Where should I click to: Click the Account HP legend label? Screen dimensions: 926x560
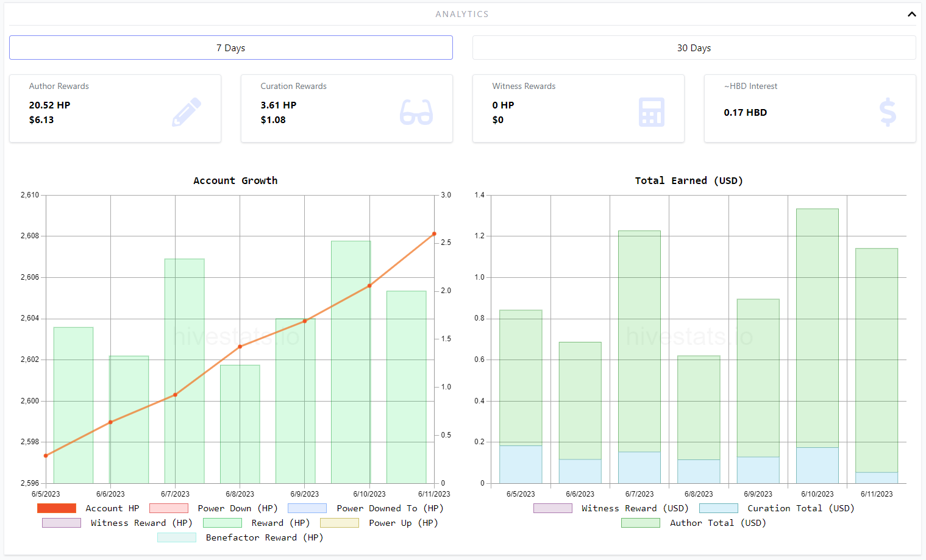click(x=112, y=508)
